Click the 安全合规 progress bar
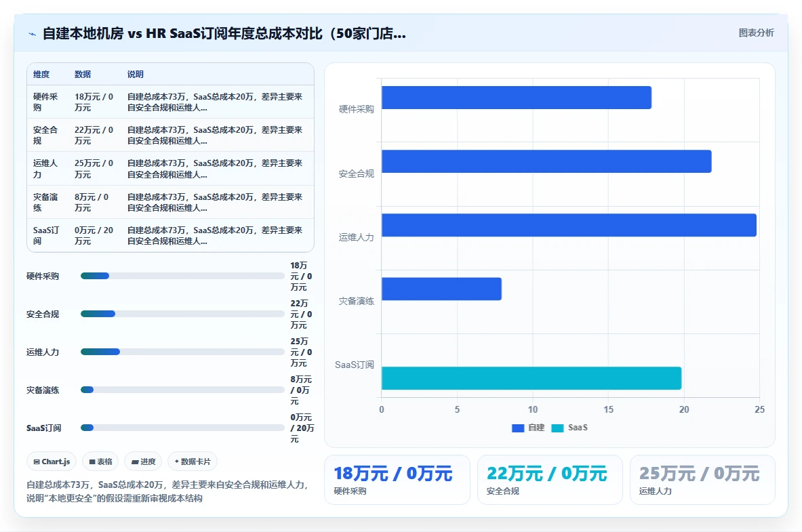Viewport: 802px width, 532px height. pyautogui.click(x=182, y=314)
